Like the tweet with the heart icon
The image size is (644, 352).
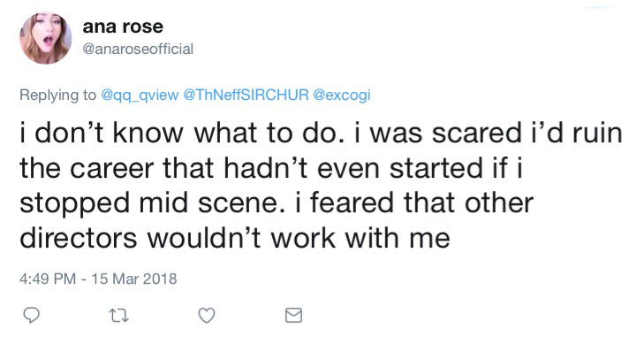click(x=207, y=316)
